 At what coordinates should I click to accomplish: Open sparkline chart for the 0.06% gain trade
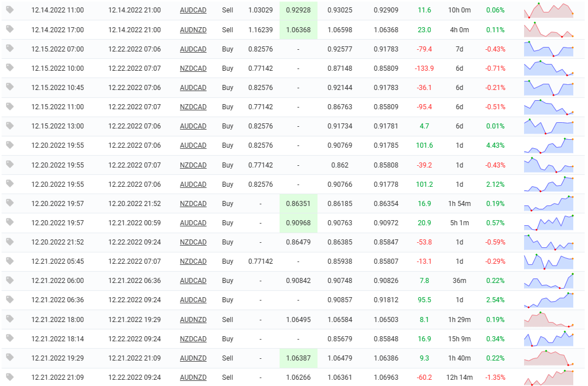548,11
